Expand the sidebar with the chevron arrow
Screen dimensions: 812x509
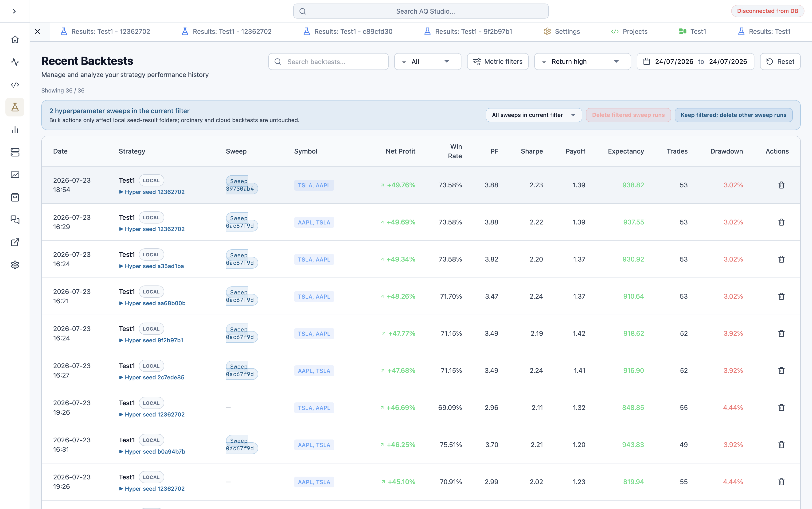[14, 11]
